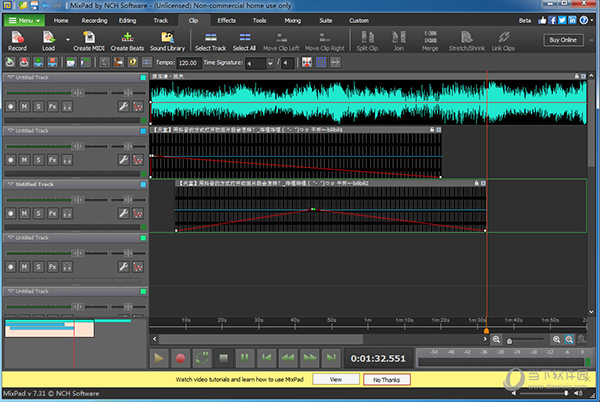
Task: Click the Split Clip icon
Action: click(x=367, y=41)
